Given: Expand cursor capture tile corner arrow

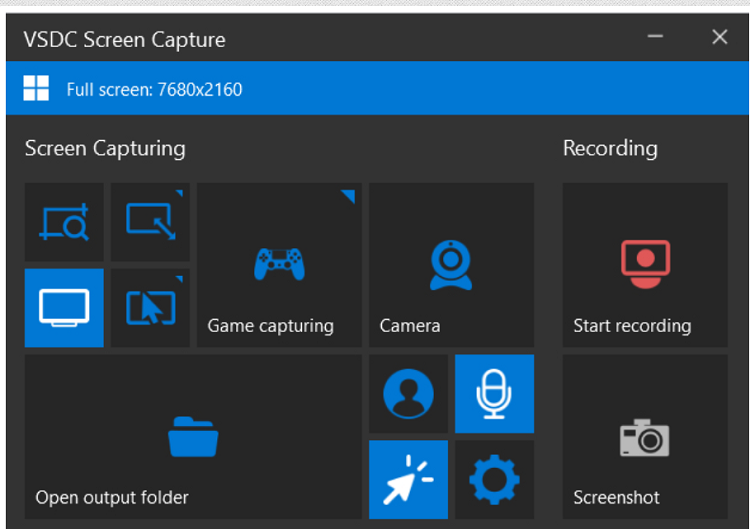Looking at the screenshot, I should (x=179, y=279).
